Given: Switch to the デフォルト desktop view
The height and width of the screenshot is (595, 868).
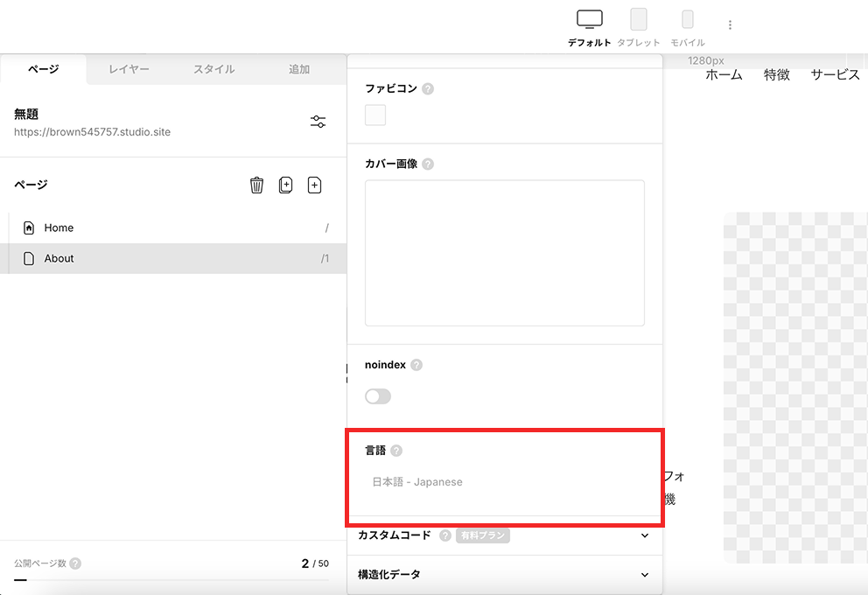Looking at the screenshot, I should click(589, 26).
